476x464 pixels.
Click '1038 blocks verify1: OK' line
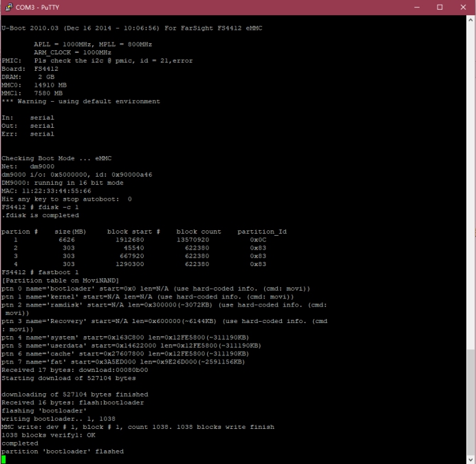48,436
